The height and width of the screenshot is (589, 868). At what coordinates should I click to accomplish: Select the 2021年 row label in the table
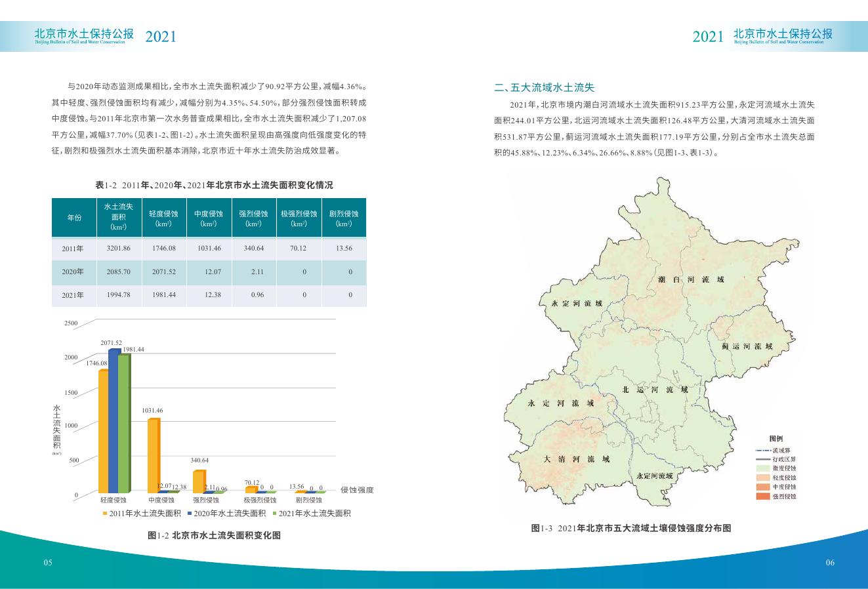click(x=73, y=295)
